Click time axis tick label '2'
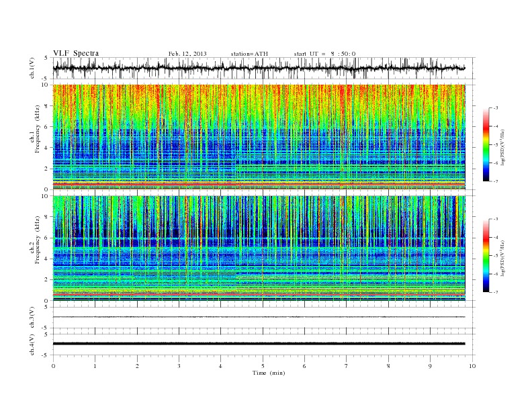Viewport: 532px width, 411px height. pos(137,366)
